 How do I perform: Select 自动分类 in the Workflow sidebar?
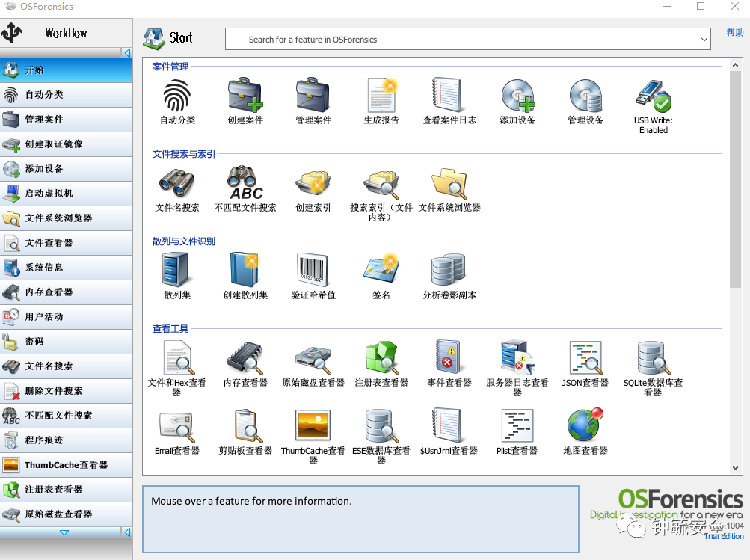(66, 95)
